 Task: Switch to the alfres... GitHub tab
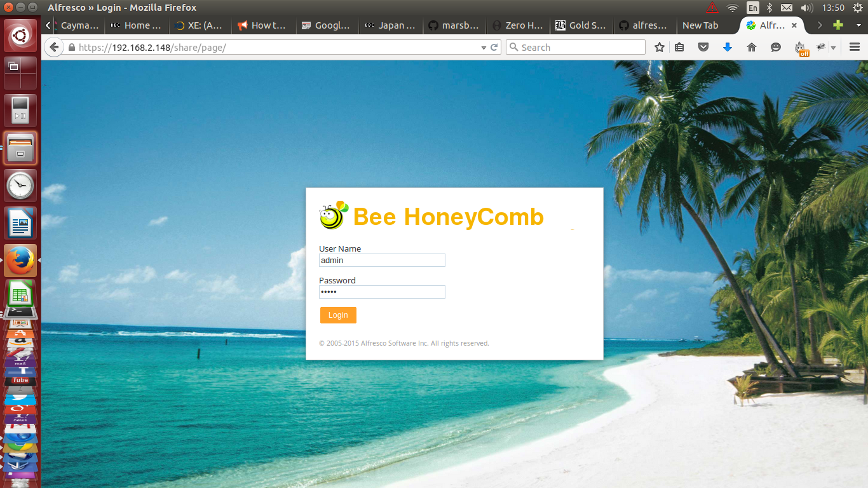tap(645, 25)
